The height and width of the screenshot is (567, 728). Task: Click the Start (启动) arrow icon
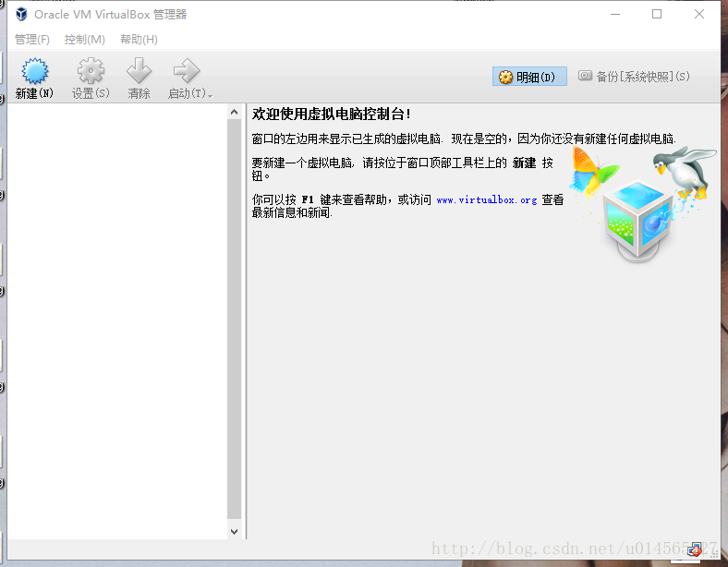[187, 71]
